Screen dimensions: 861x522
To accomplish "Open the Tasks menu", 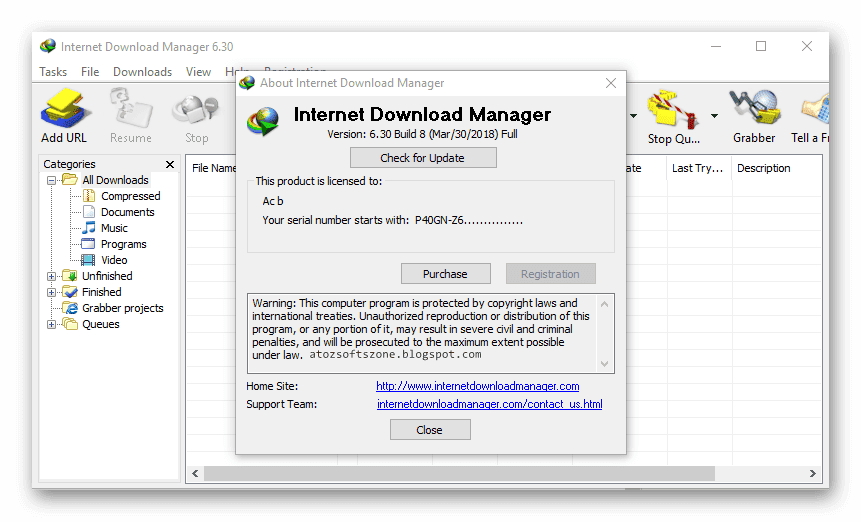I will pyautogui.click(x=53, y=72).
